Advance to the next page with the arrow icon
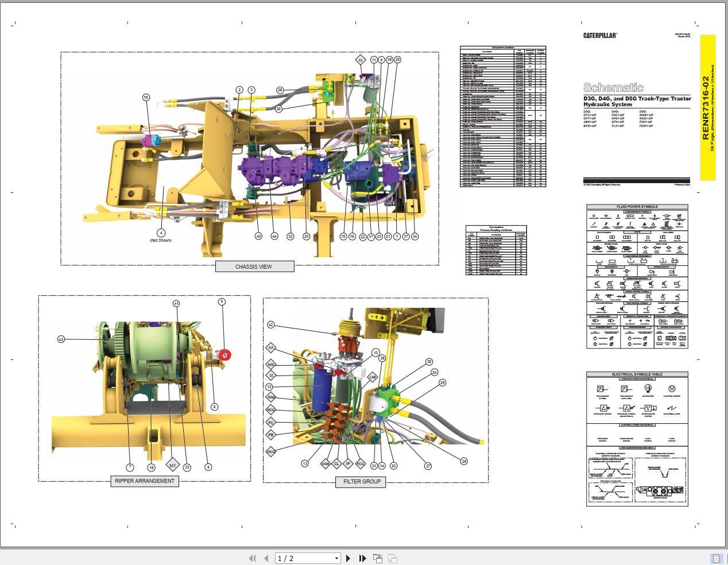728x565 pixels. (348, 558)
